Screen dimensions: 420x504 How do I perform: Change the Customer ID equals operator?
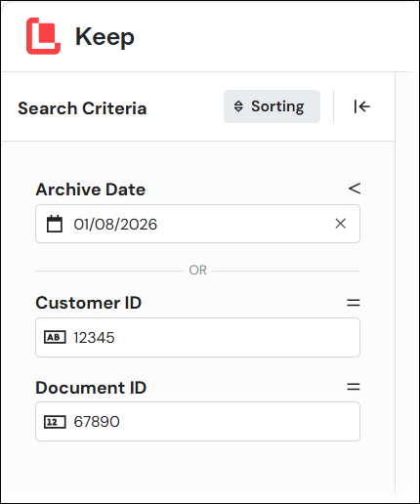(354, 303)
